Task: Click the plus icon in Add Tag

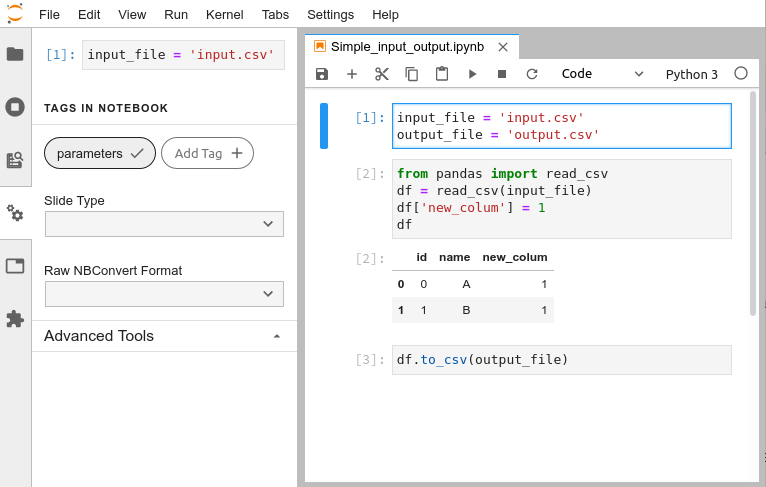Action: pos(237,153)
